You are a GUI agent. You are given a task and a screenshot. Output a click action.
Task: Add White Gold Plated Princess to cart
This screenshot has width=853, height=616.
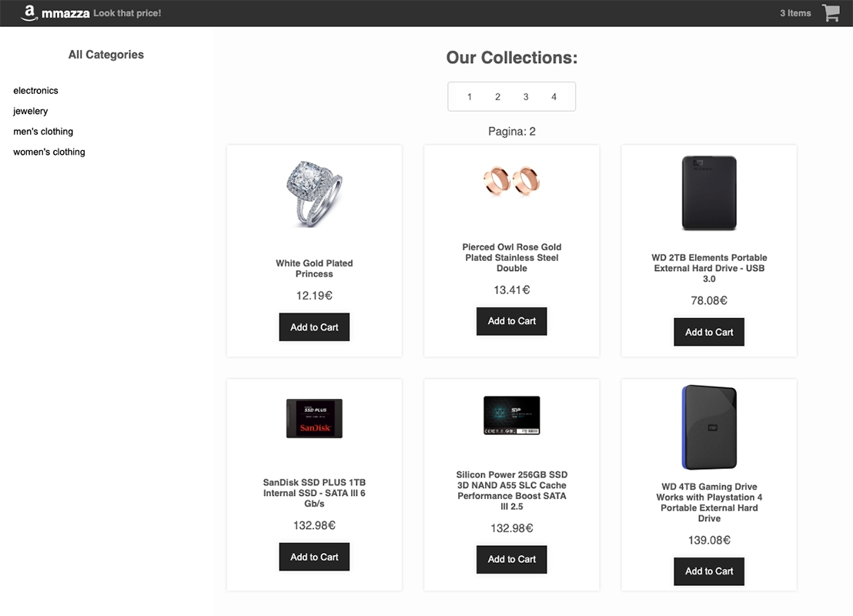314,327
